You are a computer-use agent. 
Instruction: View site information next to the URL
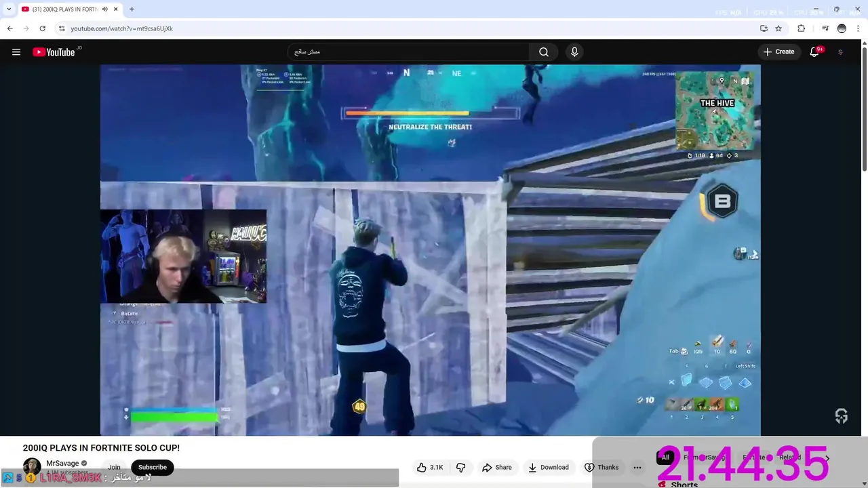(x=62, y=28)
